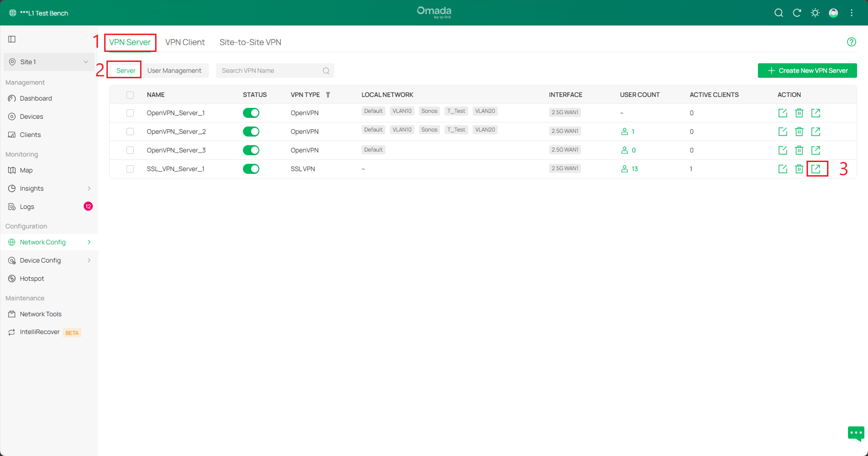This screenshot has width=868, height=456.
Task: Check the SSL_VPN_Server_1 row checkbox
Action: pyautogui.click(x=130, y=169)
